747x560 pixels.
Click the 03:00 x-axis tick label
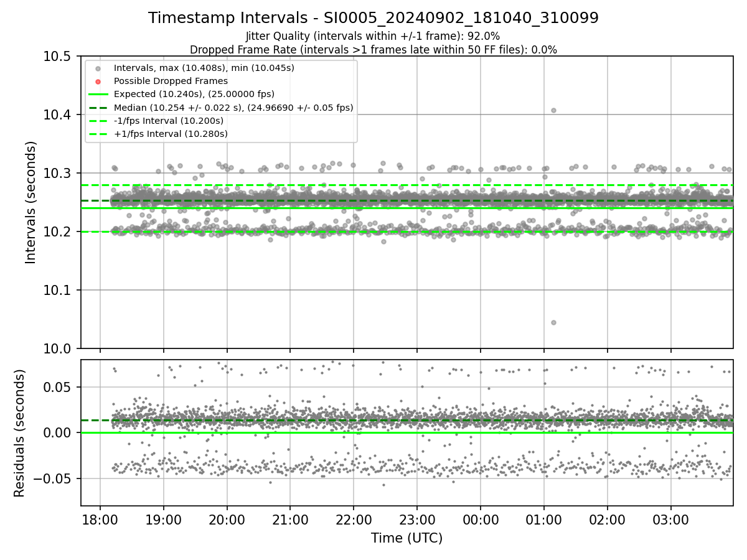point(671,518)
